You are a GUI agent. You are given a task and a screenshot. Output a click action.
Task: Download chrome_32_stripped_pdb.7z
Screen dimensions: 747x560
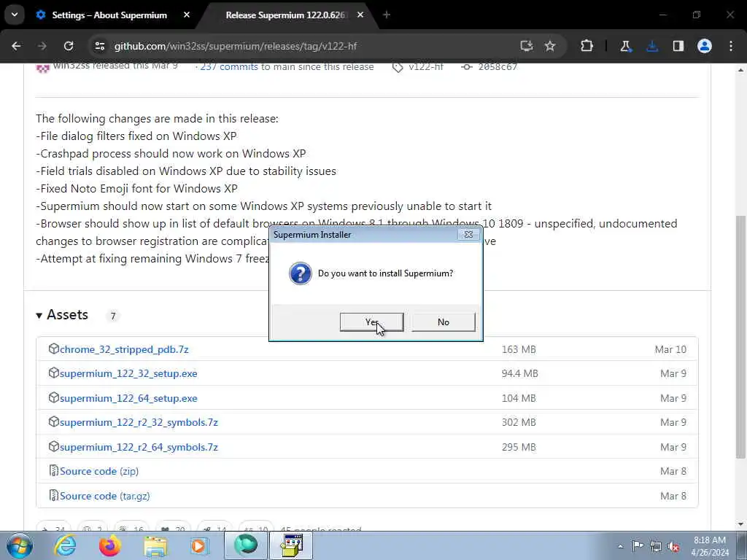coord(124,349)
